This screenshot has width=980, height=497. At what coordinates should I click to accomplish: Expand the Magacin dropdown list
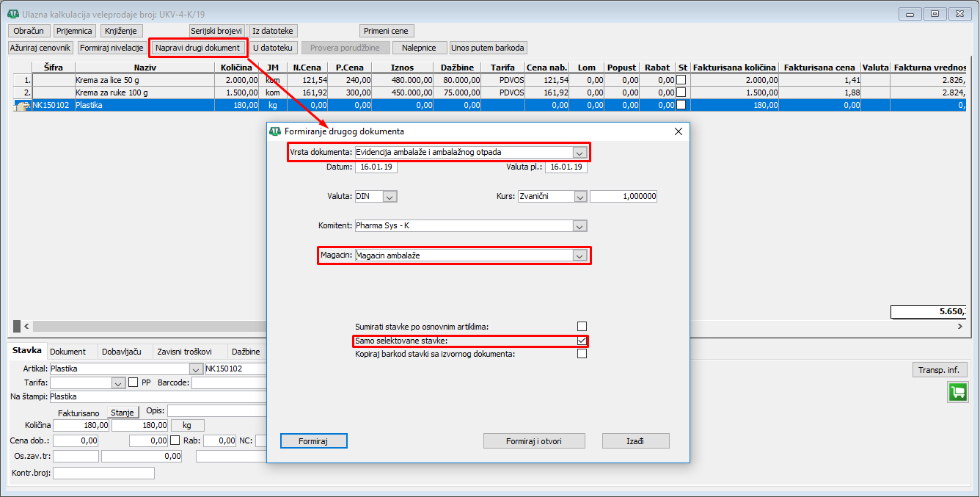point(579,255)
